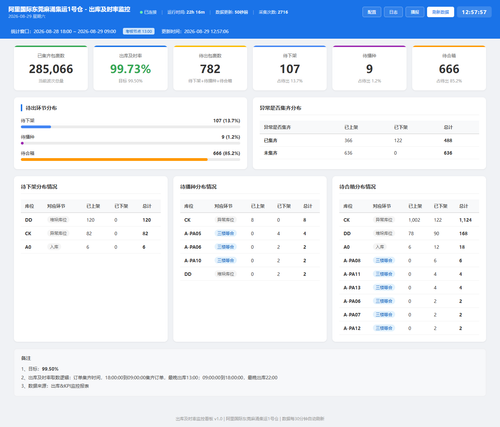Click total 168 in DO row
Screen dimensions: 500x427
pyautogui.click(x=463, y=233)
